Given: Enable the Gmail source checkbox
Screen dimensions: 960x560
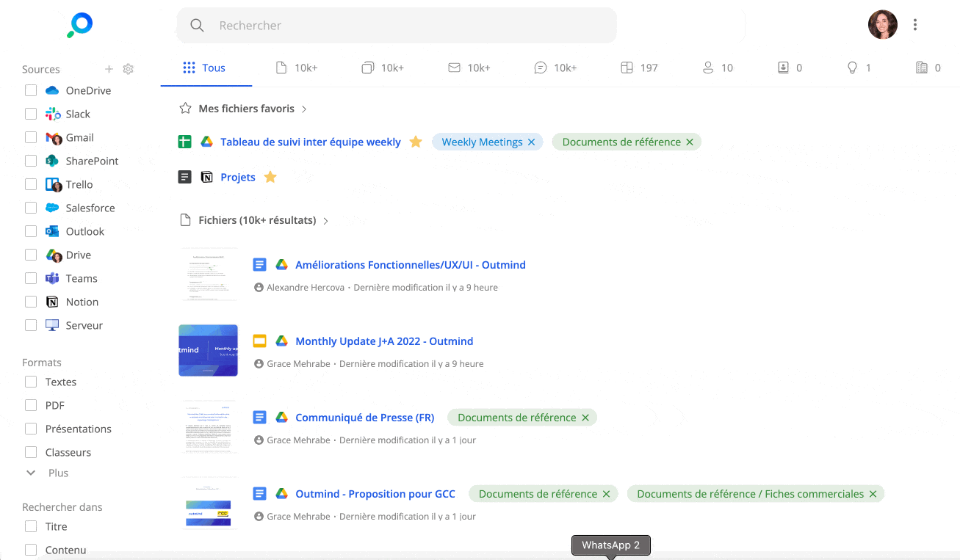Looking at the screenshot, I should point(31,137).
